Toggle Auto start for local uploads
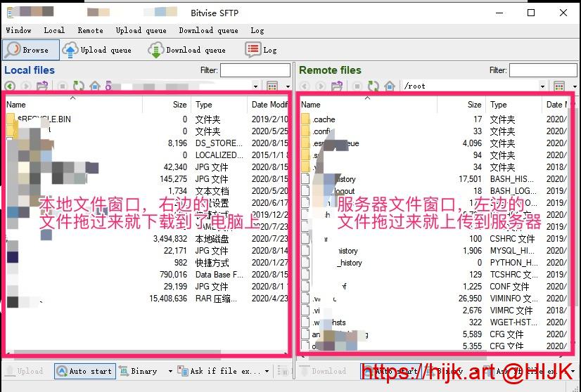This screenshot has height=392, width=581. [83, 371]
